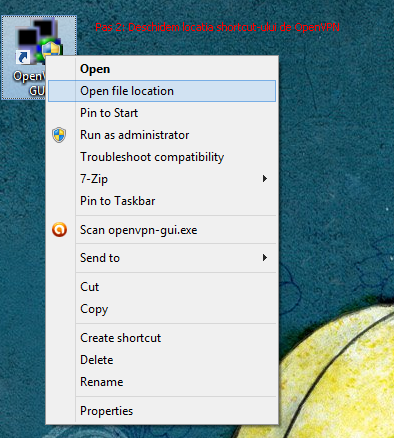Choose Delete from the context menu
Image resolution: width=394 pixels, height=438 pixels.
[162, 360]
